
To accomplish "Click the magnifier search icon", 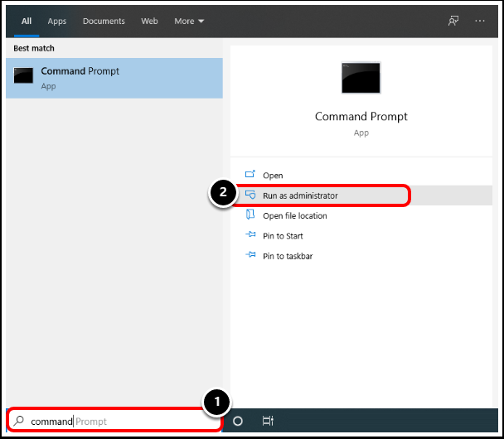I will click(x=19, y=421).
